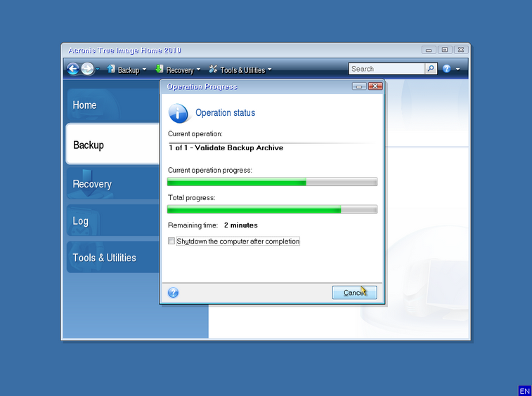532x396 pixels.
Task: Click the dialog help icon
Action: (173, 293)
